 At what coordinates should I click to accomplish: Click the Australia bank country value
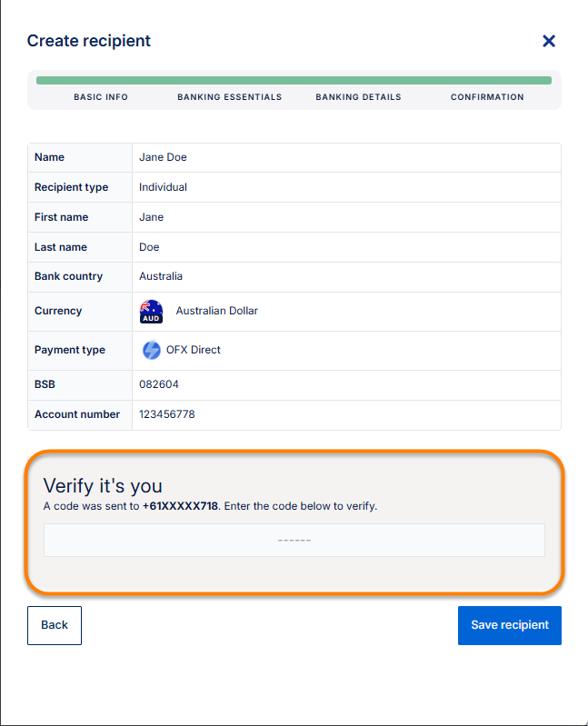pyautogui.click(x=161, y=276)
